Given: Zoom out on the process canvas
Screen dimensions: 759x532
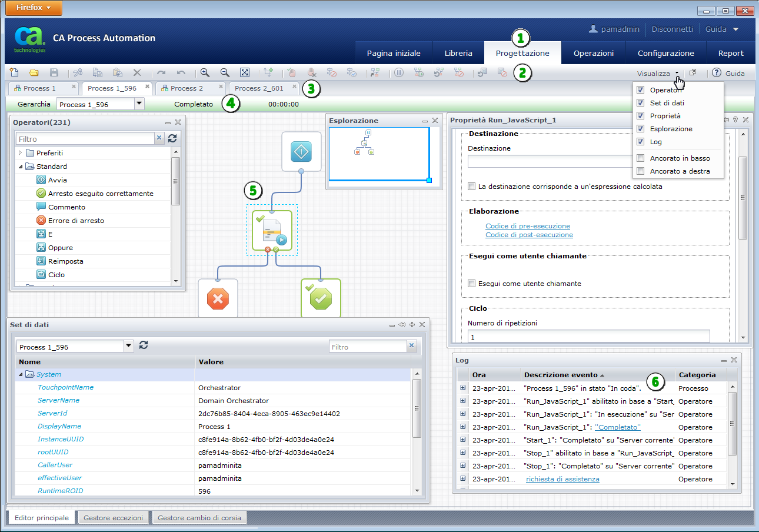Looking at the screenshot, I should [x=225, y=73].
